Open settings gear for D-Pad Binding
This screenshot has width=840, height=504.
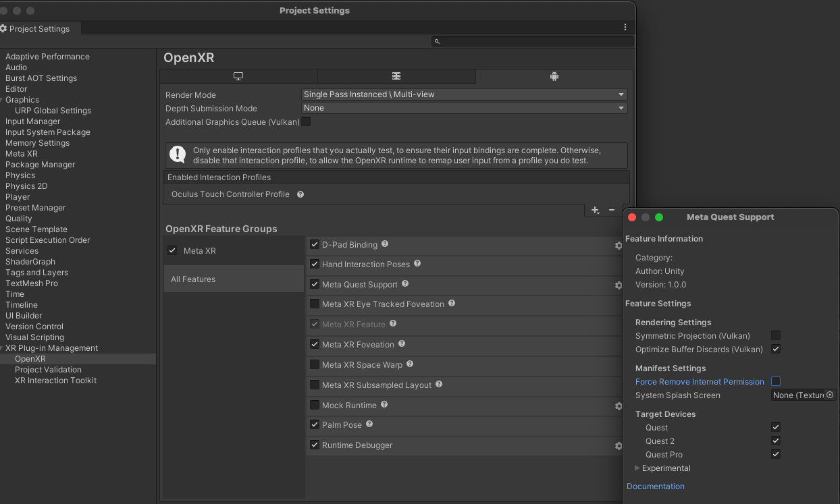618,246
